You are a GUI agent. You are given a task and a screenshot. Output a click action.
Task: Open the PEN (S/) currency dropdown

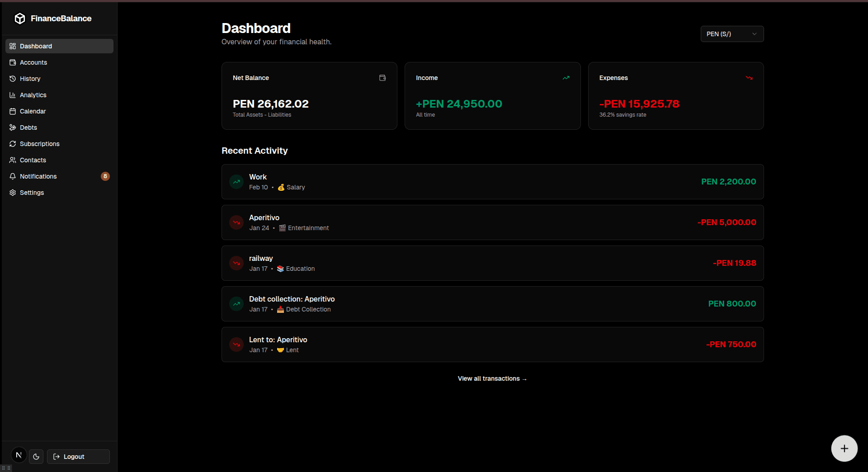pos(731,34)
